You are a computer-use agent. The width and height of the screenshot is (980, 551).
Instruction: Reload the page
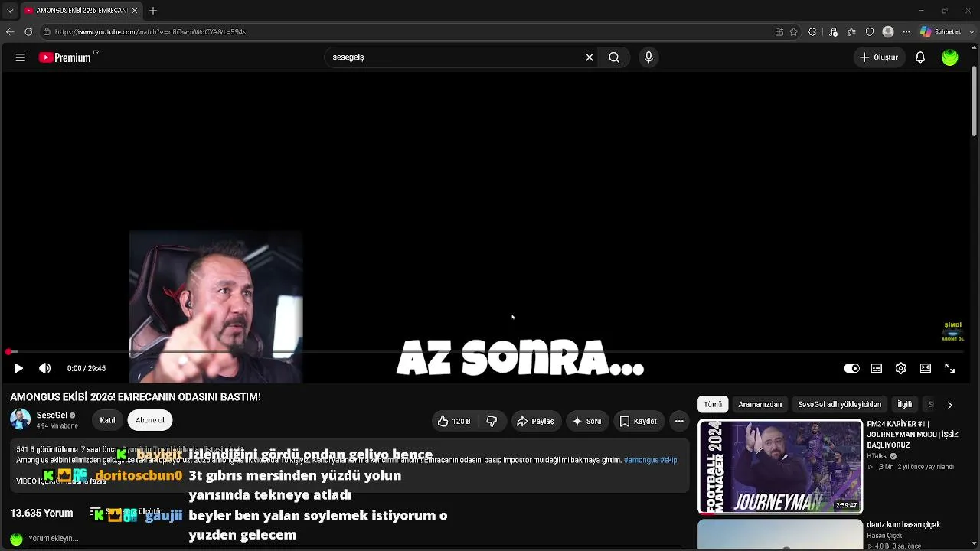click(28, 32)
